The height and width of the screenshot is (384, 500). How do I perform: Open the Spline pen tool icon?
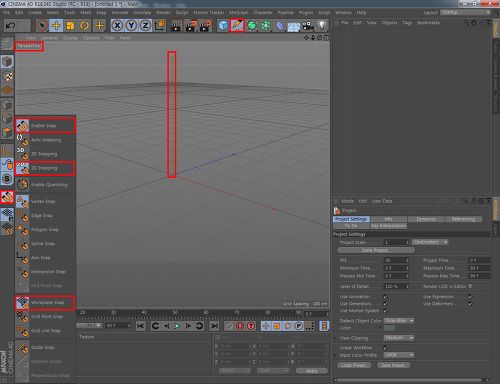click(x=237, y=25)
